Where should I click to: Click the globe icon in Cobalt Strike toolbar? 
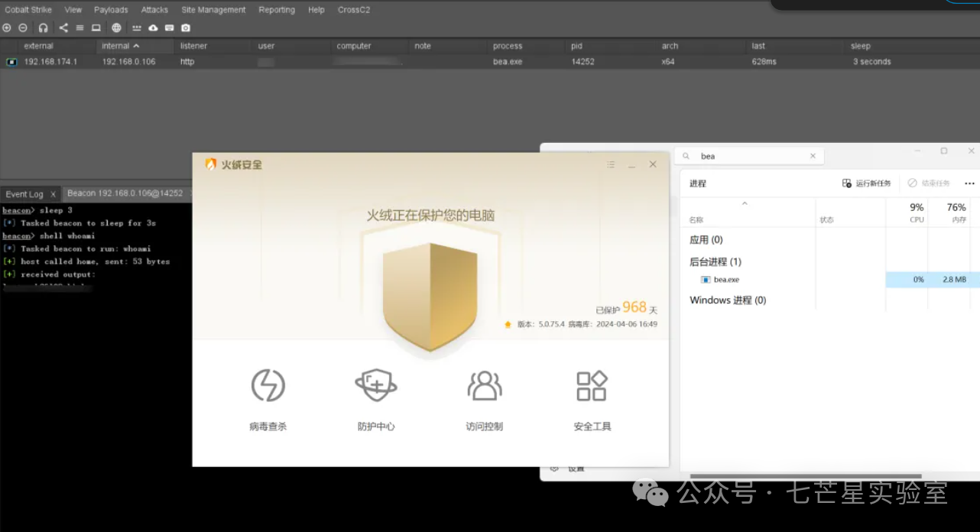pyautogui.click(x=116, y=28)
